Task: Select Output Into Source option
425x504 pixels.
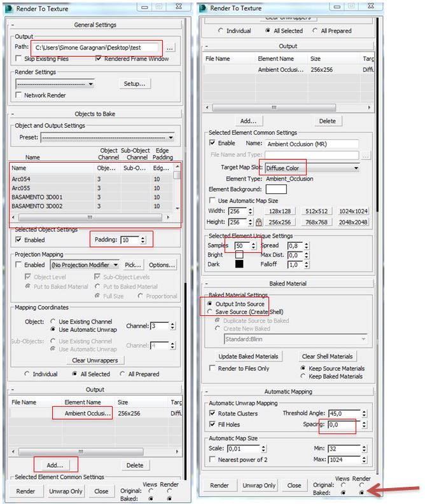Action: click(x=210, y=304)
